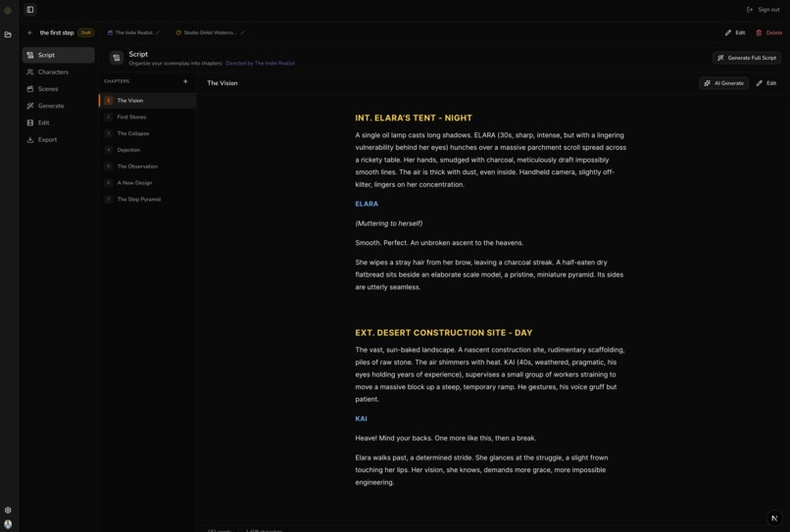Click Generate Full Script button

(747, 58)
